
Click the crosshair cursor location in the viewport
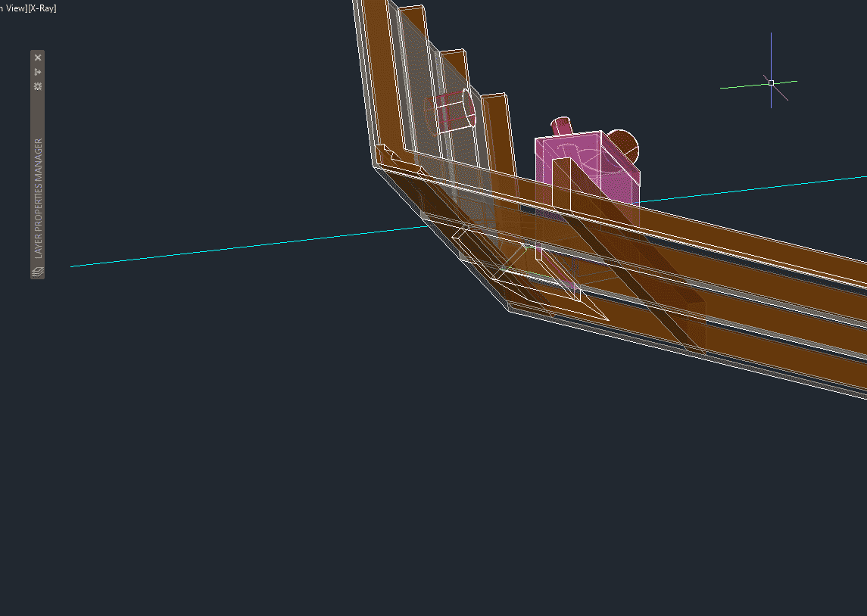point(771,82)
